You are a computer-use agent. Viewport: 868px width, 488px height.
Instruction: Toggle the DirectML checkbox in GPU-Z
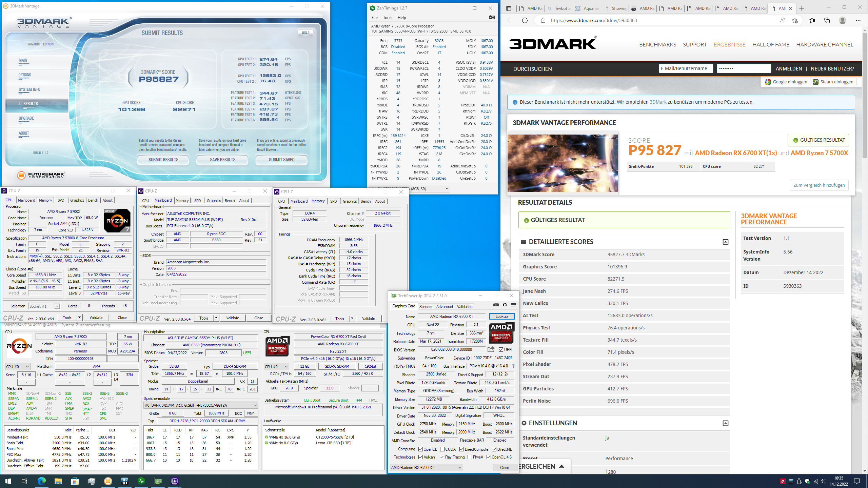pyautogui.click(x=494, y=449)
